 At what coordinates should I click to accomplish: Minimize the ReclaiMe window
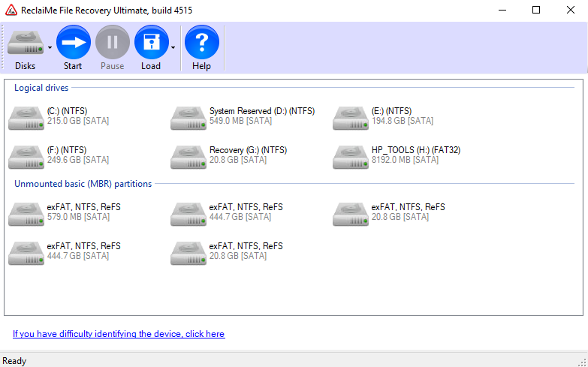coord(502,10)
